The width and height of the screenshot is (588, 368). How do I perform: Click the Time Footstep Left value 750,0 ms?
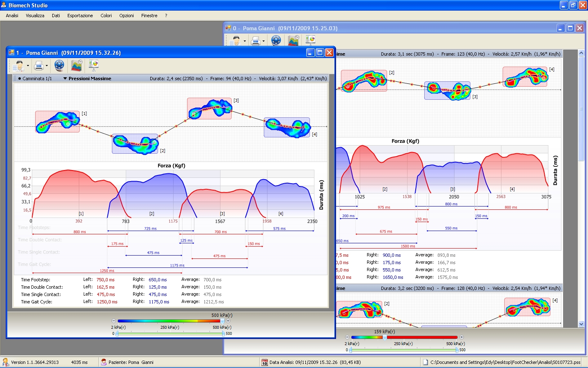[x=105, y=280]
